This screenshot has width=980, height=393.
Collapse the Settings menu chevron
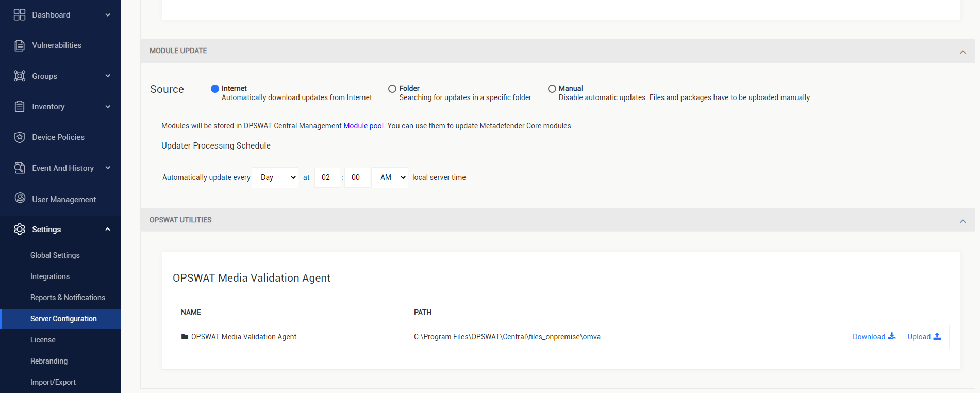[108, 229]
